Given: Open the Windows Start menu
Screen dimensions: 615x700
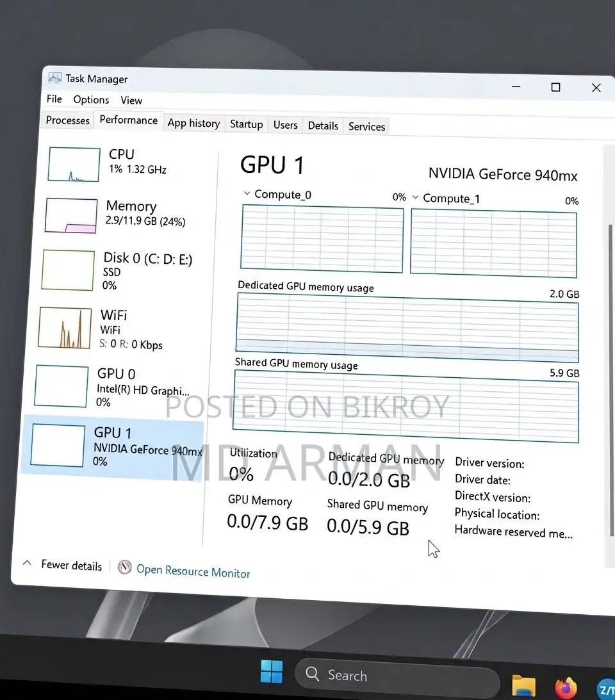Looking at the screenshot, I should click(x=272, y=671).
